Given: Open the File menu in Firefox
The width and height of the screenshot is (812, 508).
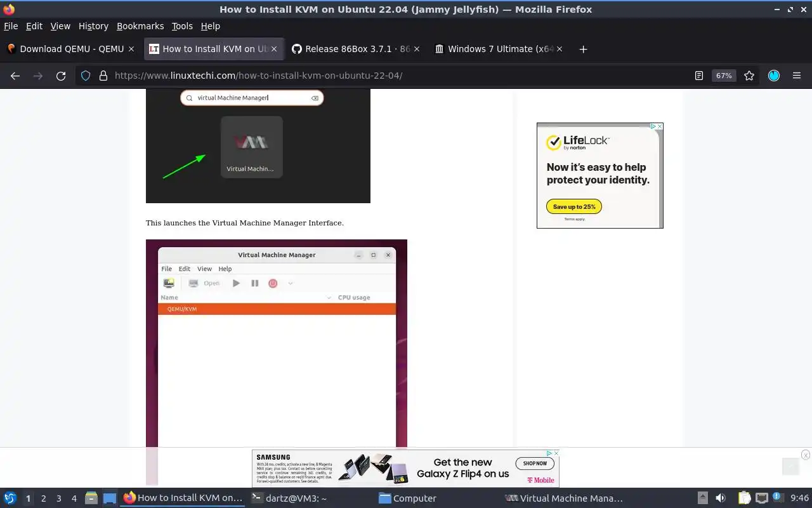Looking at the screenshot, I should (11, 26).
